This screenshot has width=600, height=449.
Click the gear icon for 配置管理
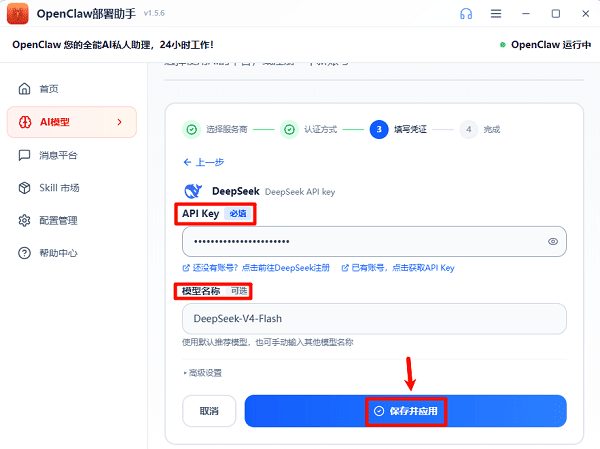pos(24,220)
